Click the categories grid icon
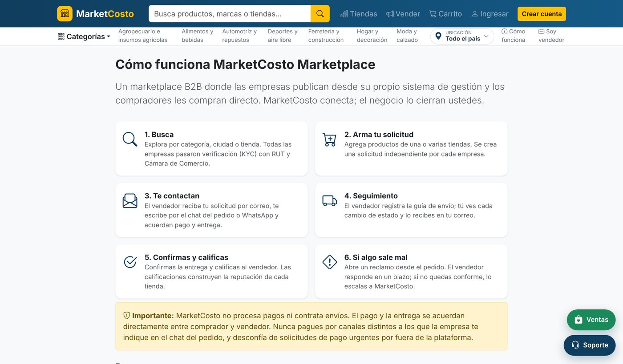The image size is (623, 364). tap(61, 36)
